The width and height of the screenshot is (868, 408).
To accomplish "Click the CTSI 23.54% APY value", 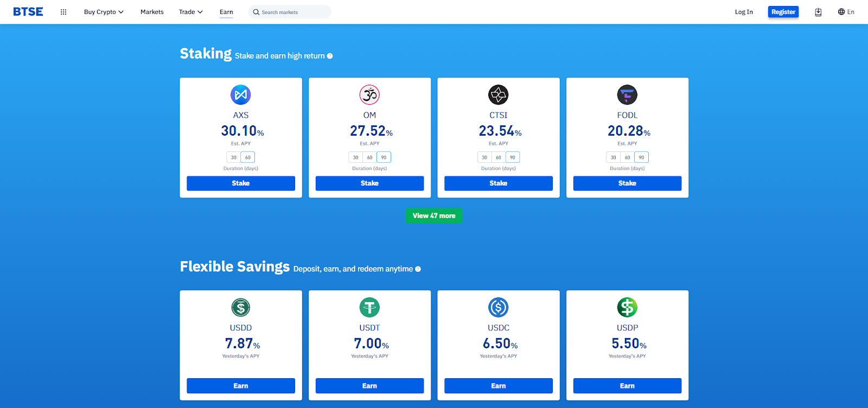I will pyautogui.click(x=500, y=131).
